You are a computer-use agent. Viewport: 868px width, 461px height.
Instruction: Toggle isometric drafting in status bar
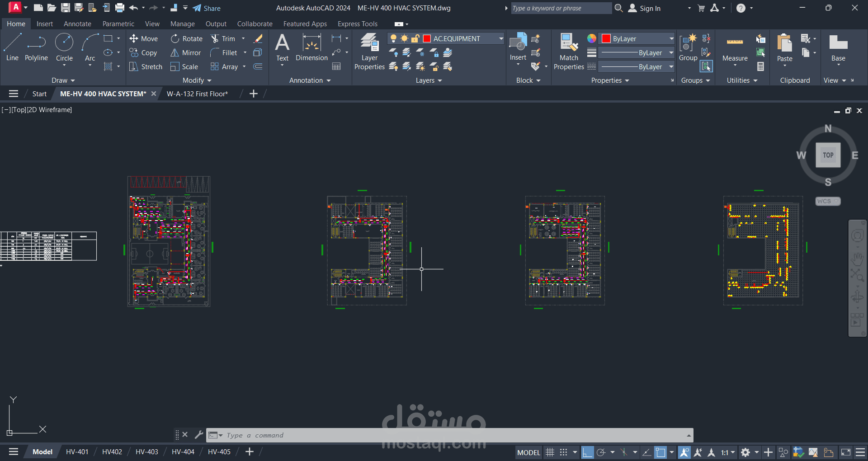coord(624,452)
